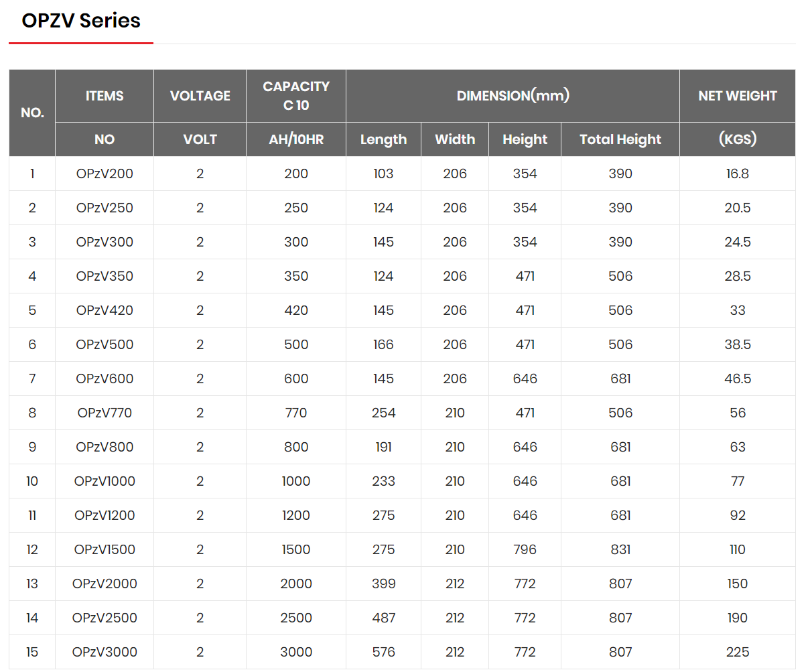812x672 pixels.
Task: Click the 1500 capacity value
Action: tap(296, 549)
